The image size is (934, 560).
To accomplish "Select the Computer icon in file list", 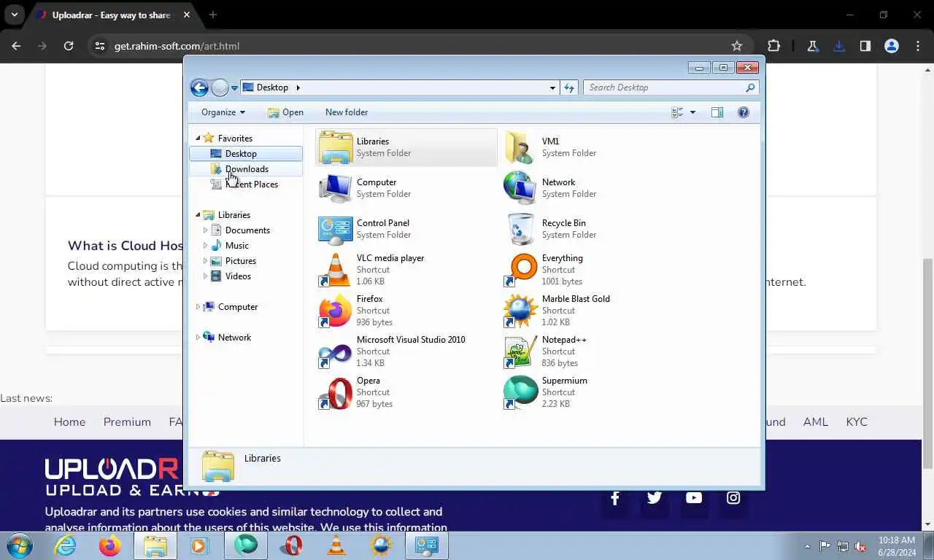I will coord(336,188).
